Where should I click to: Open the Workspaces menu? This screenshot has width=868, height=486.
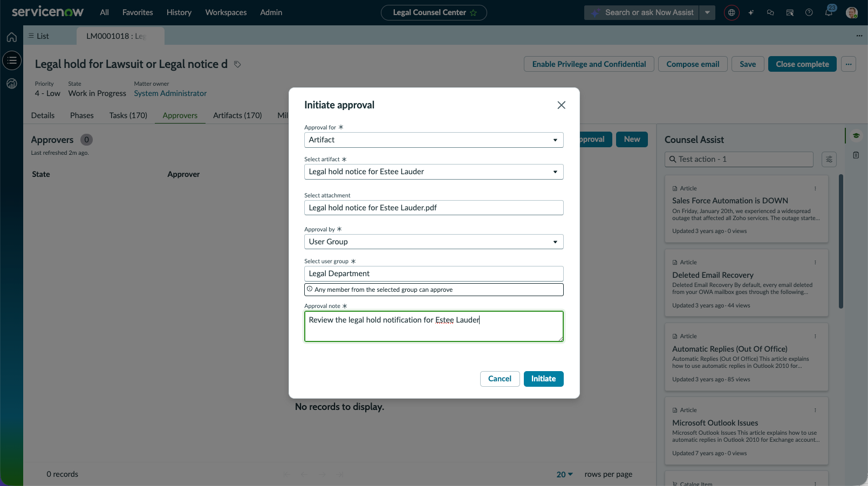point(226,12)
